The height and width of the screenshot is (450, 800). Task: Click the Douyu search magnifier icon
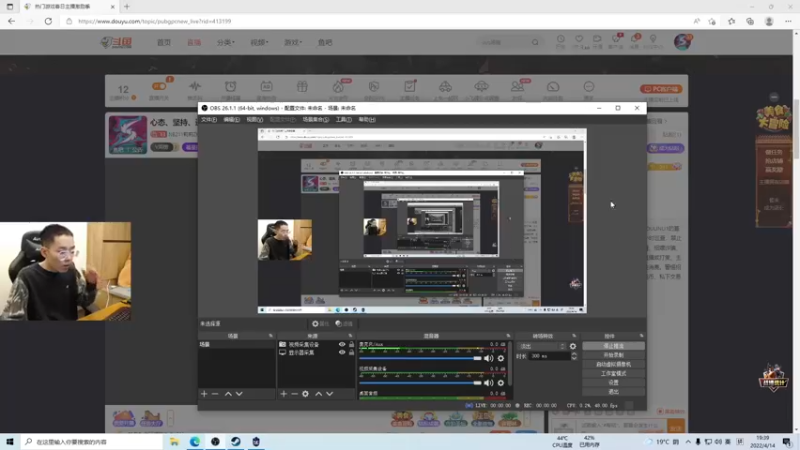(535, 42)
